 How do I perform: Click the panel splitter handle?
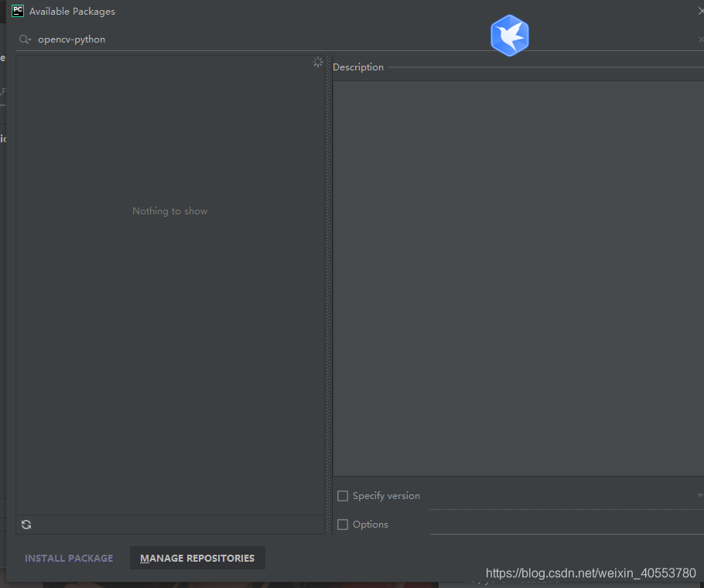tap(329, 295)
